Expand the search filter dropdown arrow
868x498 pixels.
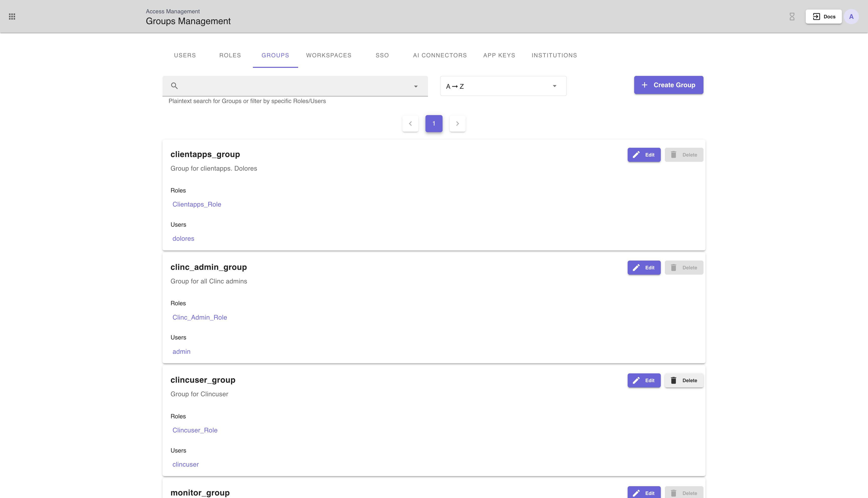416,86
